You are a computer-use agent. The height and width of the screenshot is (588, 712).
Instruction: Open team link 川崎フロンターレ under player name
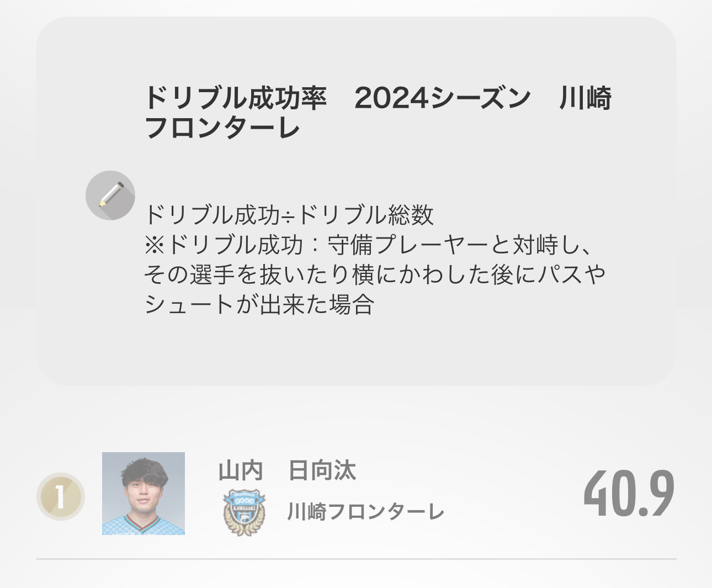pos(366,512)
